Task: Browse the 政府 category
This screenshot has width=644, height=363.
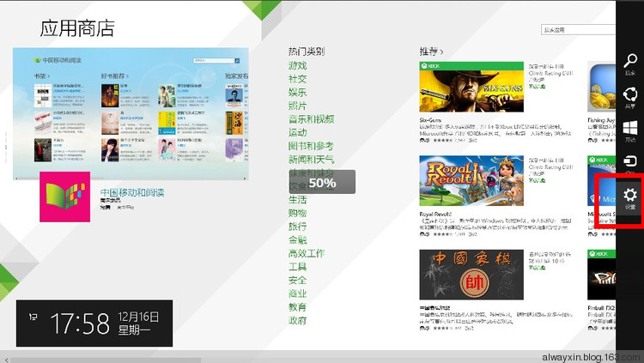Action: pyautogui.click(x=297, y=320)
